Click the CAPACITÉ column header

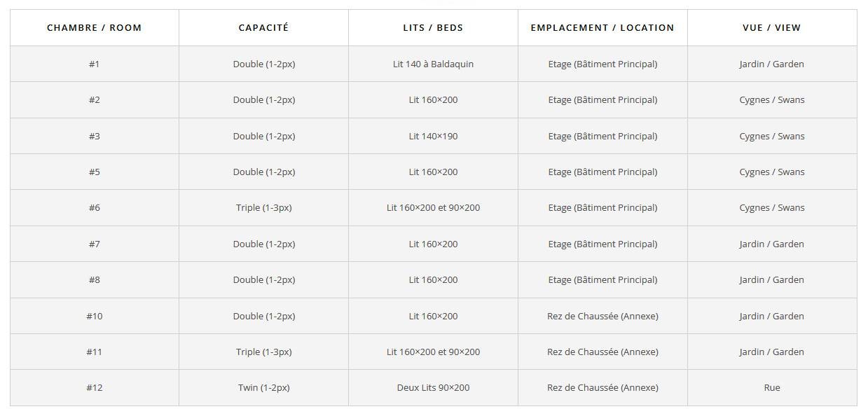pos(263,28)
